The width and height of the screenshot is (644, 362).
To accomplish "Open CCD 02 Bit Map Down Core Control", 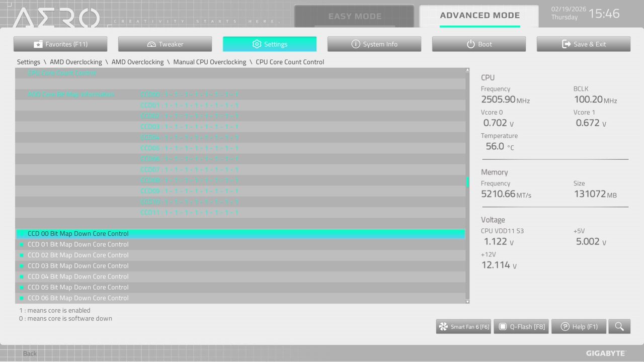I will click(x=78, y=255).
